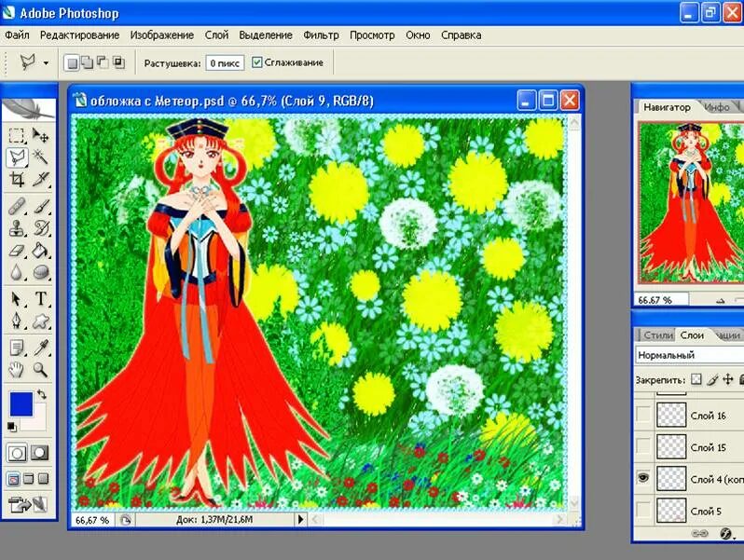Select the Eraser tool

[17, 250]
